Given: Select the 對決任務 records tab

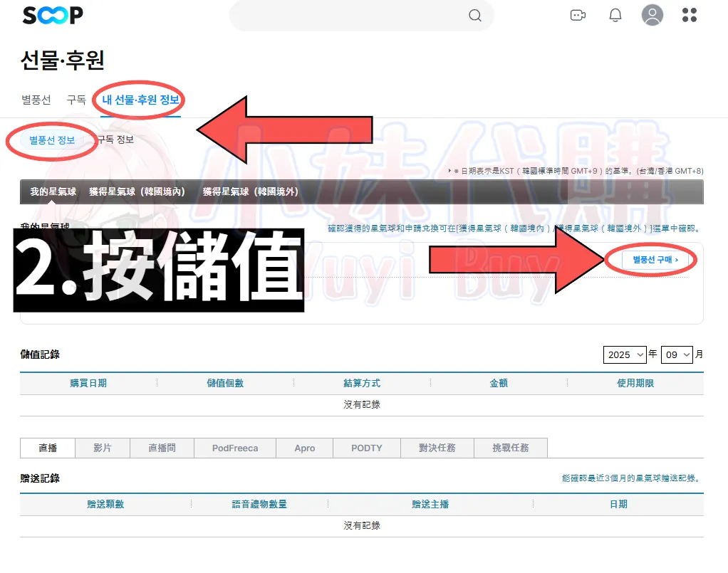Looking at the screenshot, I should pos(437,448).
